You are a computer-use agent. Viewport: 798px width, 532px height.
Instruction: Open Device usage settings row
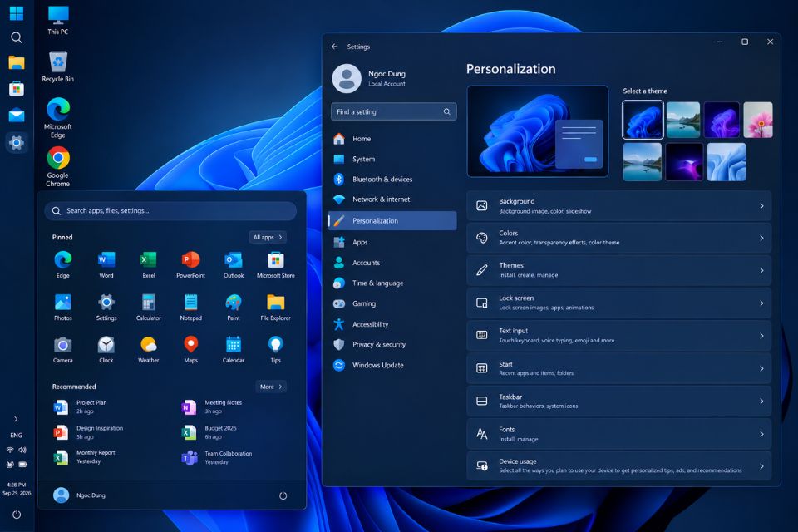[618, 465]
